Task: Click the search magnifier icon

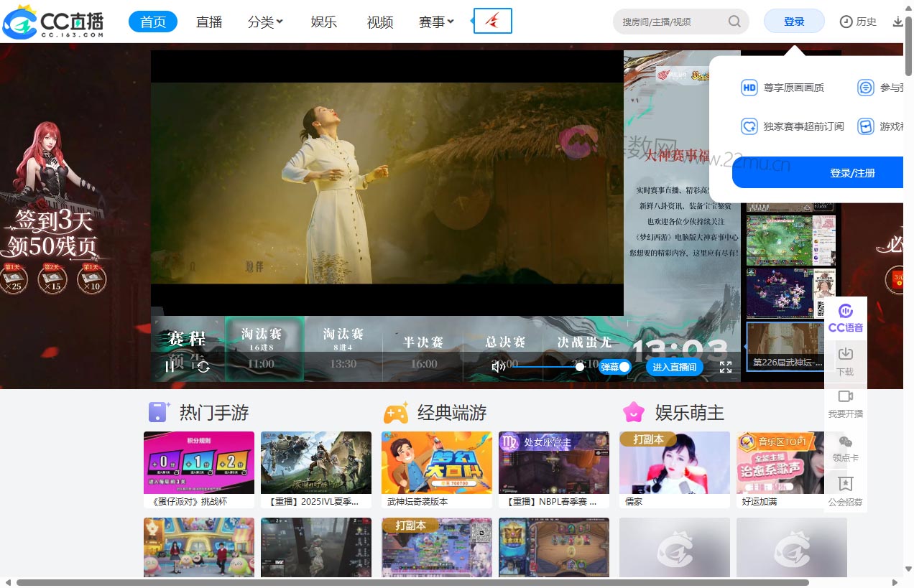Action: [x=734, y=22]
